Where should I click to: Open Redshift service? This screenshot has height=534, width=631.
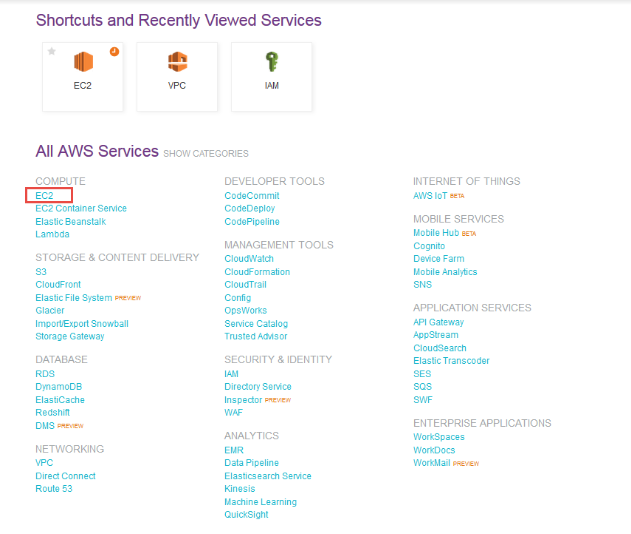(53, 412)
